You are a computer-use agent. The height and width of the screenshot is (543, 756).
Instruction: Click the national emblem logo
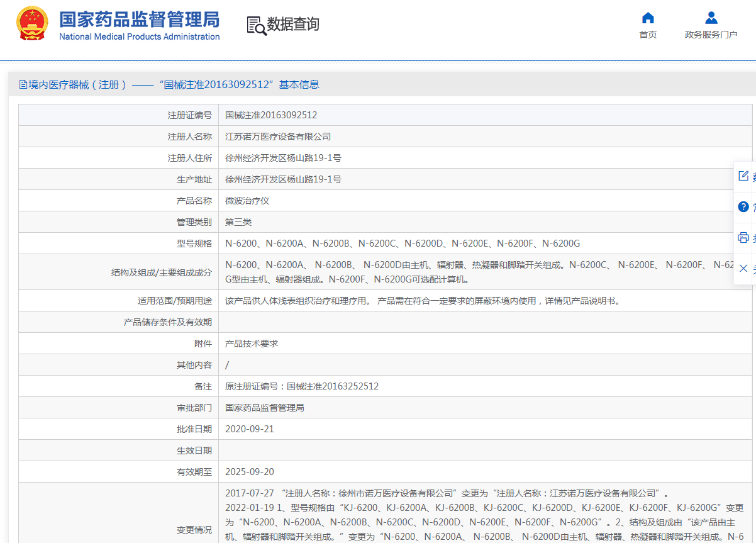point(31,24)
